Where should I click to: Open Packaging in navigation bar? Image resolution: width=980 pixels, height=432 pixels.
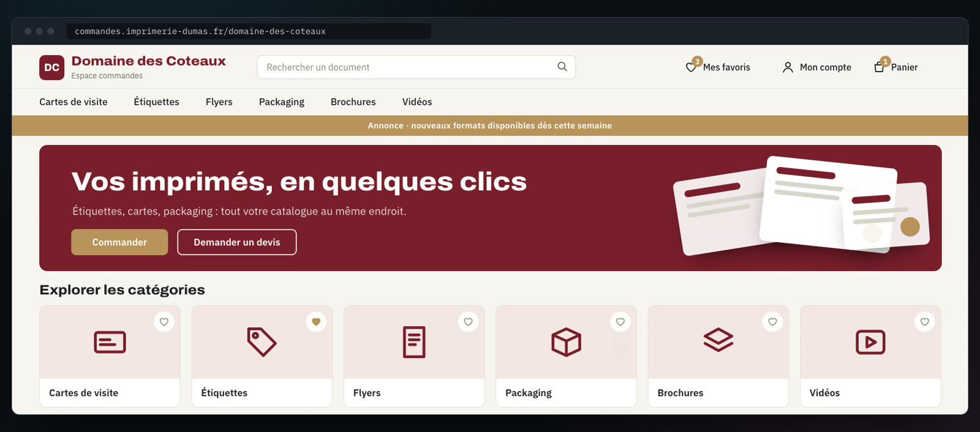click(x=282, y=102)
